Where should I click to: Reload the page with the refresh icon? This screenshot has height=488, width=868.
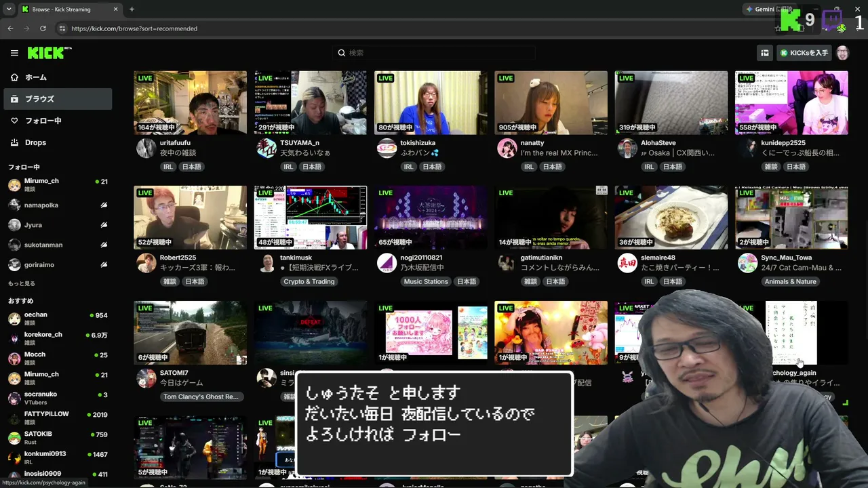(43, 28)
